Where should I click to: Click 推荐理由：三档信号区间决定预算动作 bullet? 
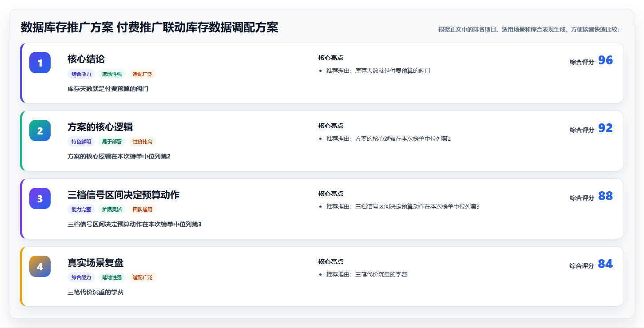(x=403, y=206)
